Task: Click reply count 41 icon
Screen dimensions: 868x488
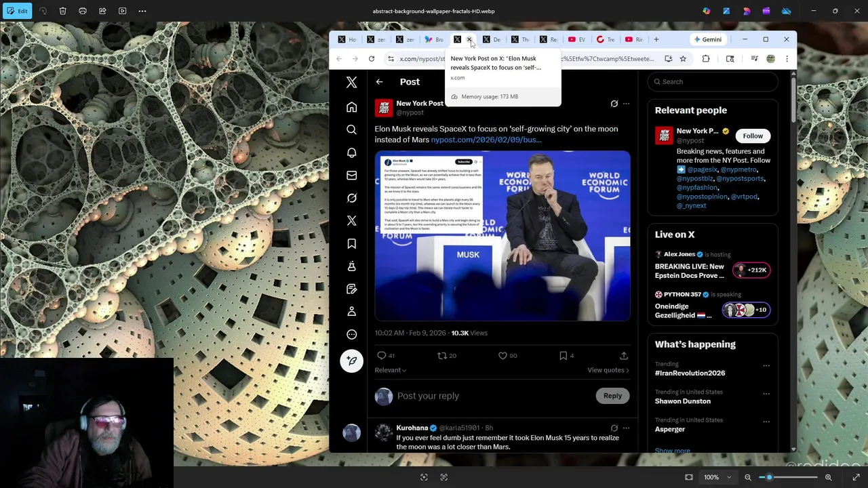Action: (382, 355)
